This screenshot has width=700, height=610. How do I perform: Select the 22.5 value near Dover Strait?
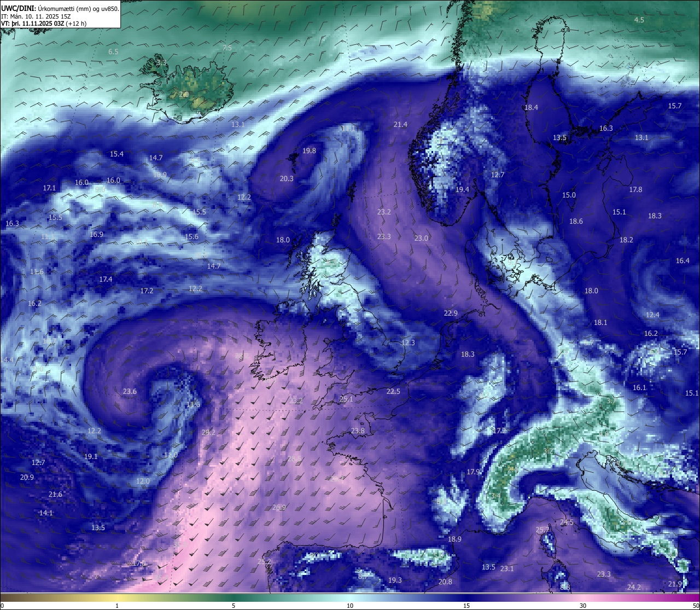[393, 392]
